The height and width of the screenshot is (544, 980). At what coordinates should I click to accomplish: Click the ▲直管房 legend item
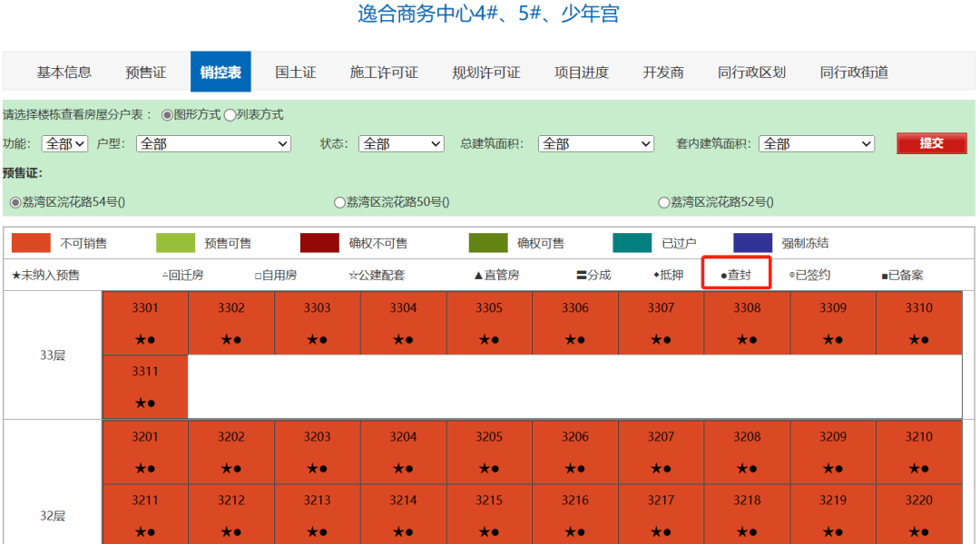497,276
